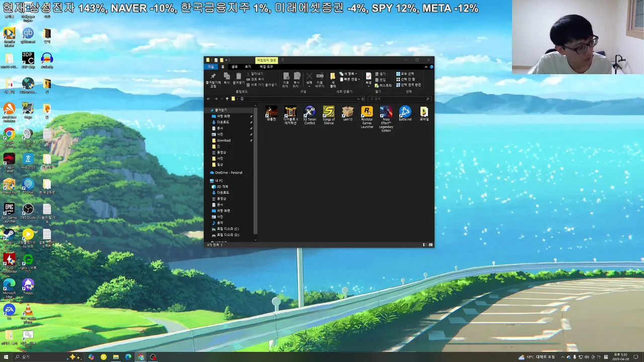
Task: Click 편집 edit in ribbon
Action: point(380,79)
